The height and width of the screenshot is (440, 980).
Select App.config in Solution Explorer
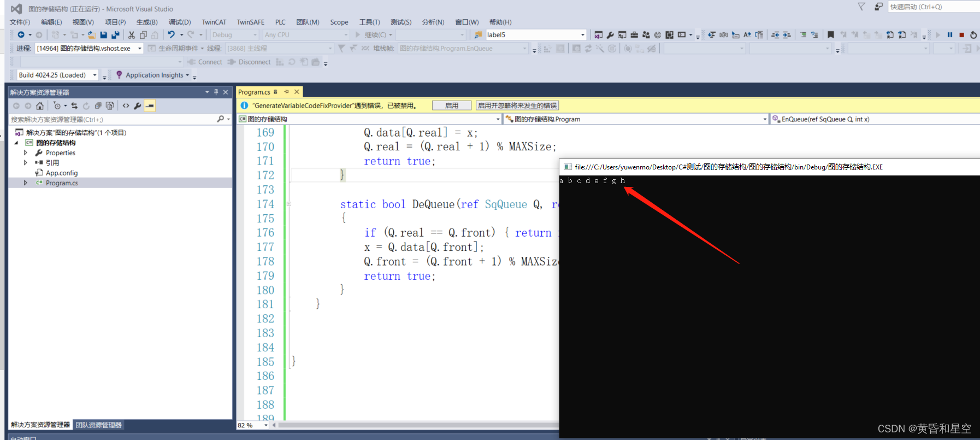pos(62,173)
